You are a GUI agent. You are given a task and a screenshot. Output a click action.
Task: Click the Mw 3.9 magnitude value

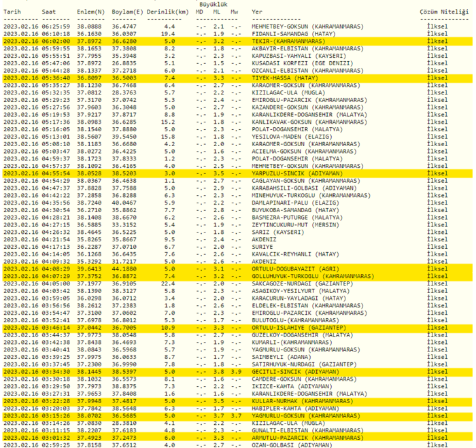(x=236, y=372)
